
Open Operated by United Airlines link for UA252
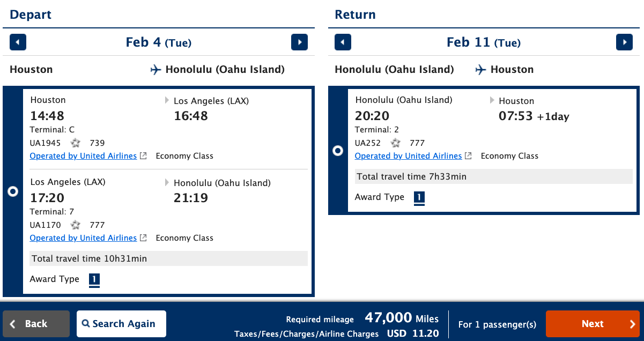[x=408, y=156]
